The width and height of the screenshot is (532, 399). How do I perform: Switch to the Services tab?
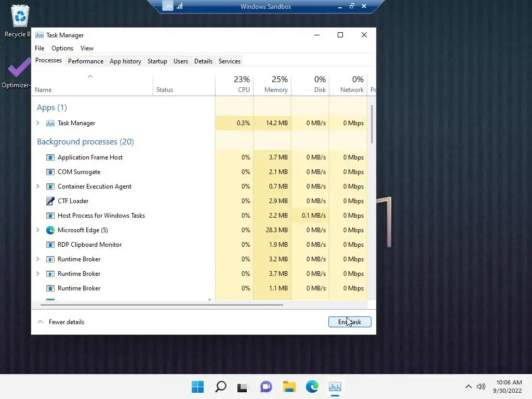click(229, 61)
